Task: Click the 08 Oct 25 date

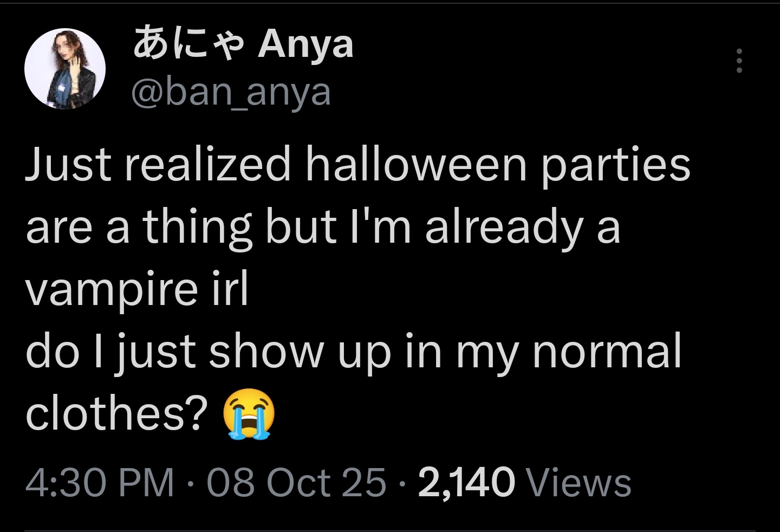Action: (296, 482)
